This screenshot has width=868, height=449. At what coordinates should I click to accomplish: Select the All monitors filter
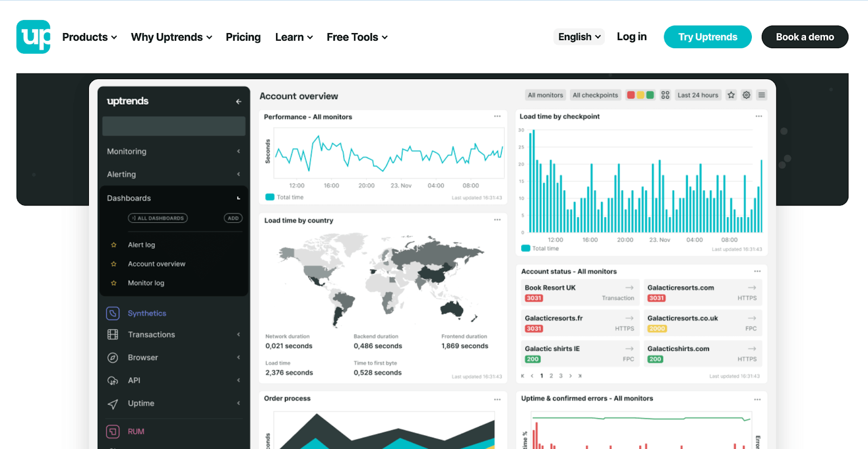pyautogui.click(x=545, y=95)
